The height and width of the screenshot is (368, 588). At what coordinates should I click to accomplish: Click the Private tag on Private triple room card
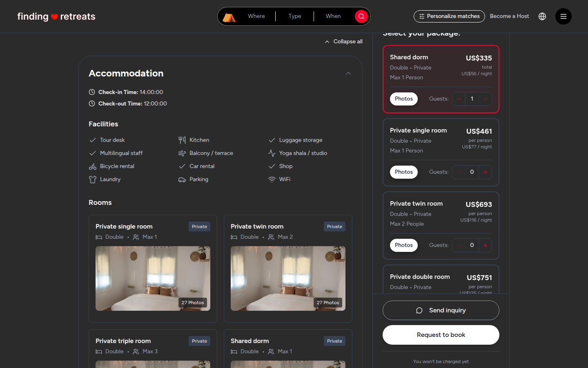pos(199,341)
